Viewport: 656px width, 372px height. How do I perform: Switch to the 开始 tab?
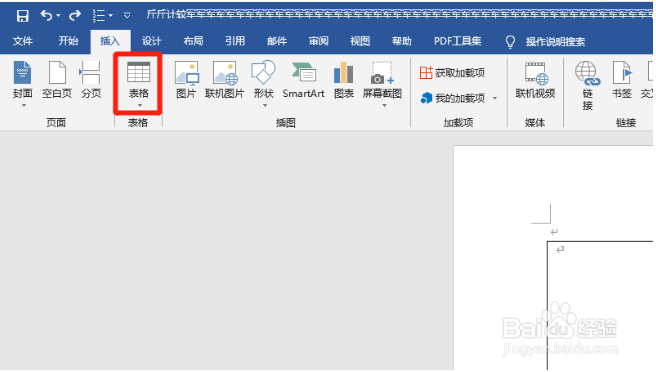click(68, 41)
